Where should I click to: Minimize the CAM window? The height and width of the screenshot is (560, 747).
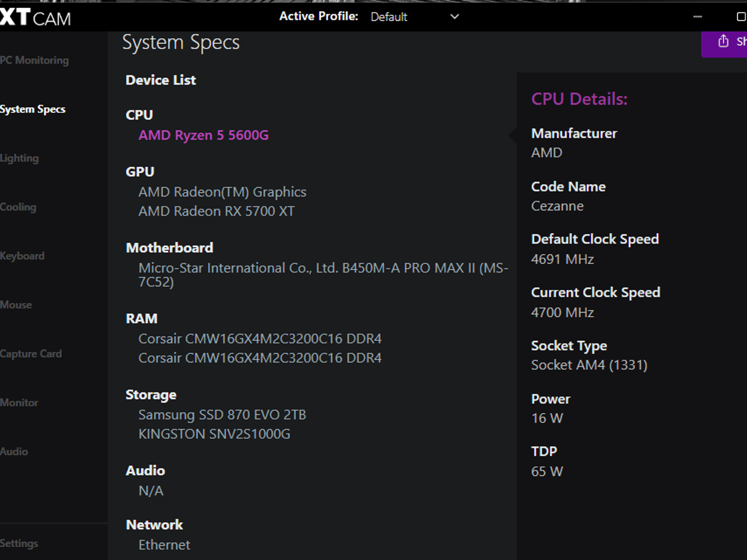coord(697,16)
